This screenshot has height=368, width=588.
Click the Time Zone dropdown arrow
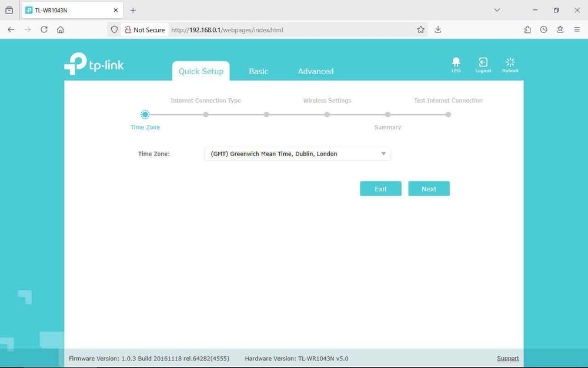coord(383,154)
